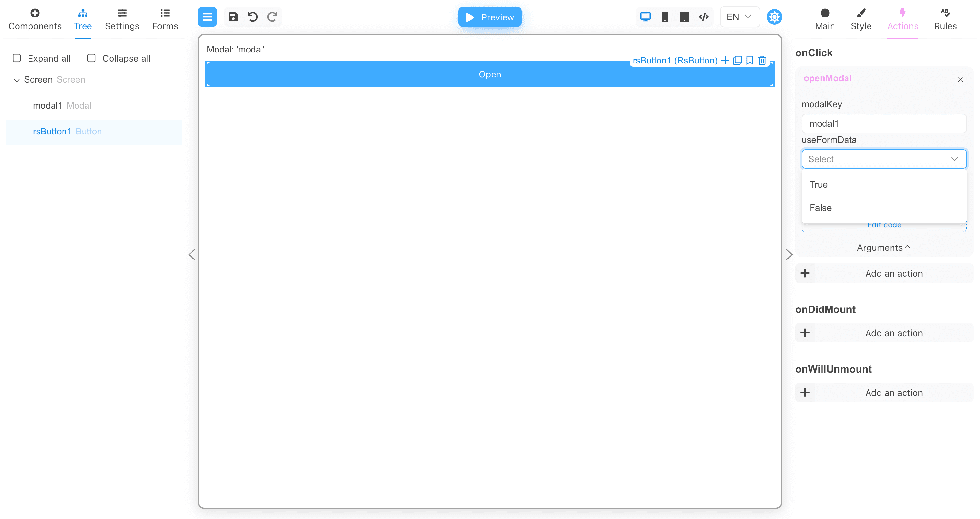The height and width of the screenshot is (519, 980).
Task: Open the code view
Action: (704, 17)
